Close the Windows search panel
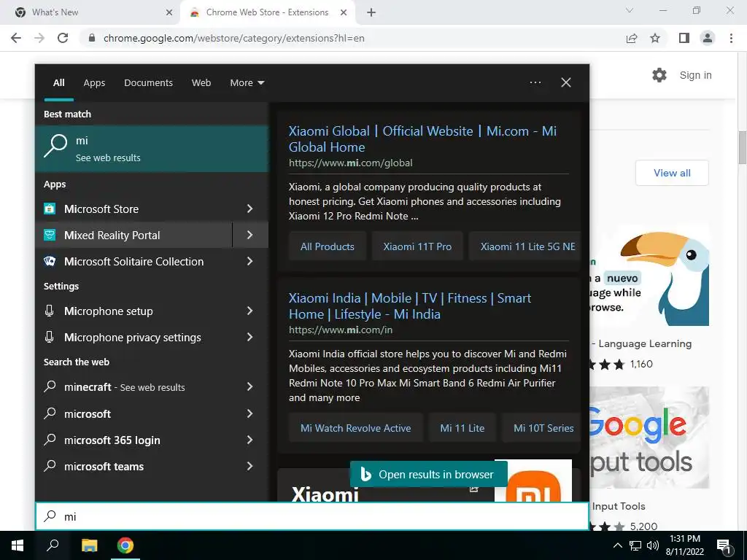 (566, 82)
